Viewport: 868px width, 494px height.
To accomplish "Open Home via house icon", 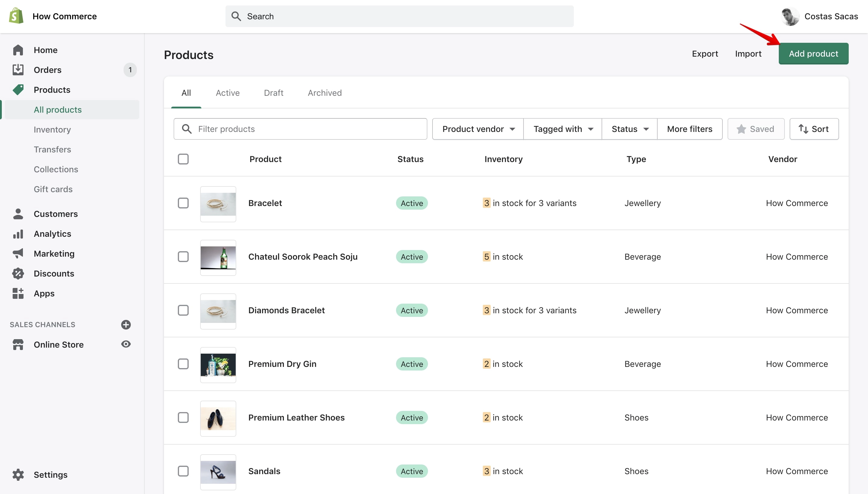I will (x=18, y=50).
